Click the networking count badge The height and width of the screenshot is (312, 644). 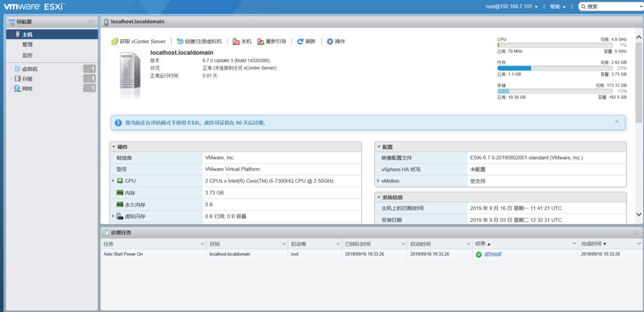point(89,88)
